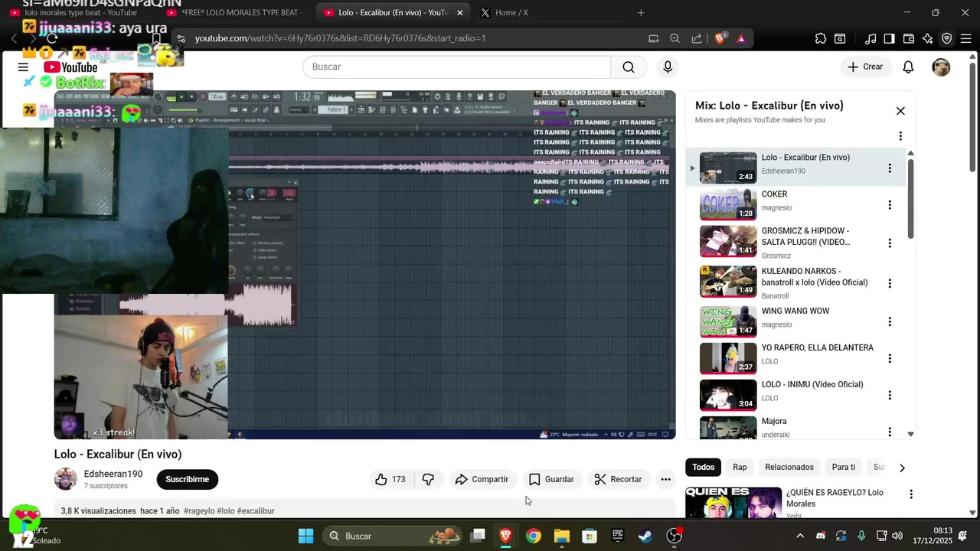Image resolution: width=980 pixels, height=551 pixels.
Task: Open options for ¿QUIÉN ES RAGEYLO? video
Action: coord(911,494)
